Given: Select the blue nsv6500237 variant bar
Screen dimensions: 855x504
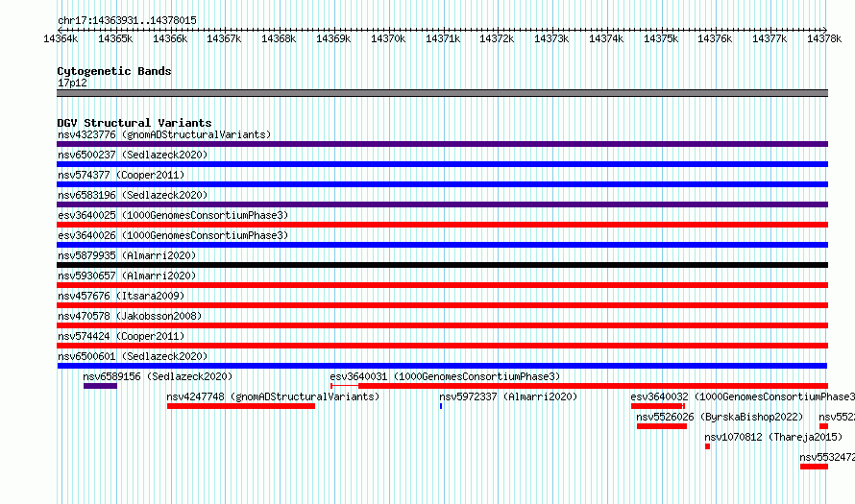Looking at the screenshot, I should click(x=442, y=164).
